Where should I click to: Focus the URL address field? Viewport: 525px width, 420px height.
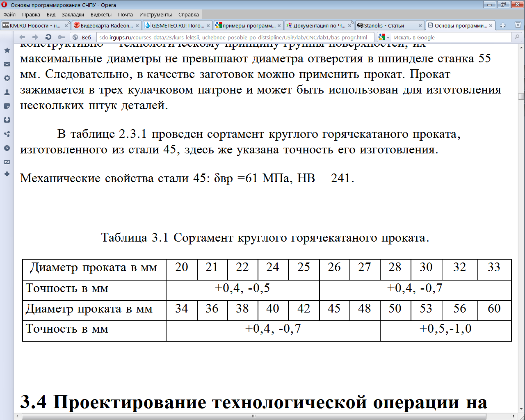pyautogui.click(x=235, y=37)
